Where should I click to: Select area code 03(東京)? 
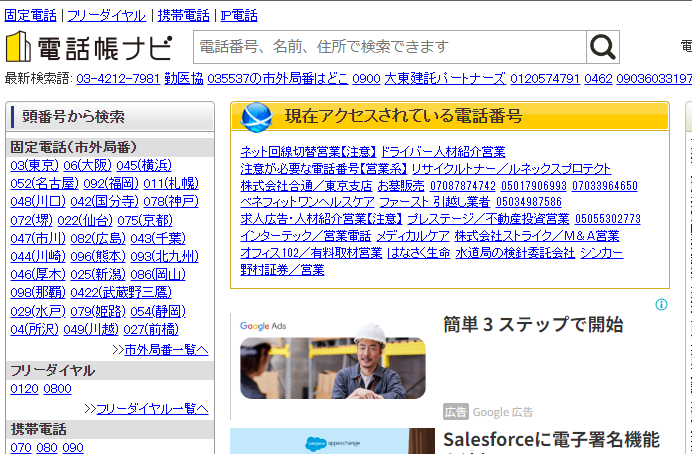(34, 165)
